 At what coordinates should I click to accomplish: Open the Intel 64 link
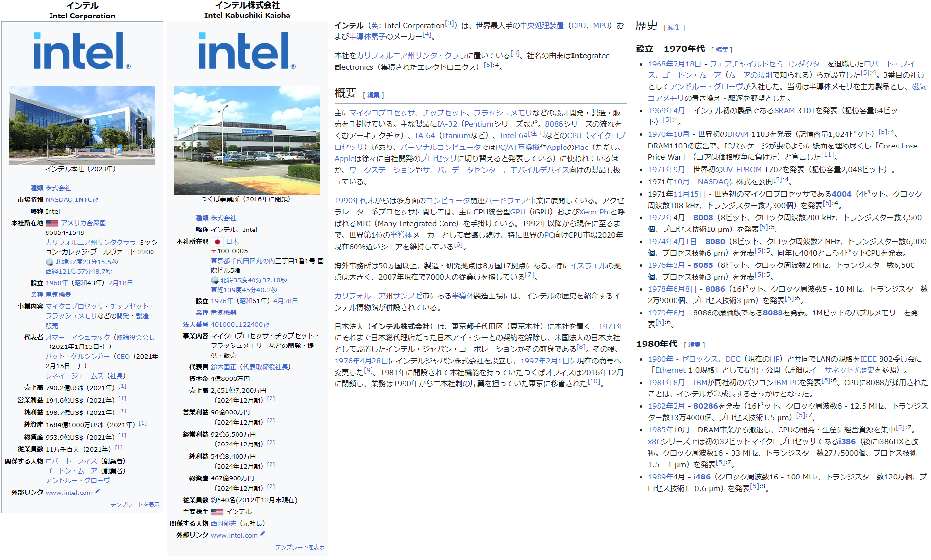coord(513,136)
